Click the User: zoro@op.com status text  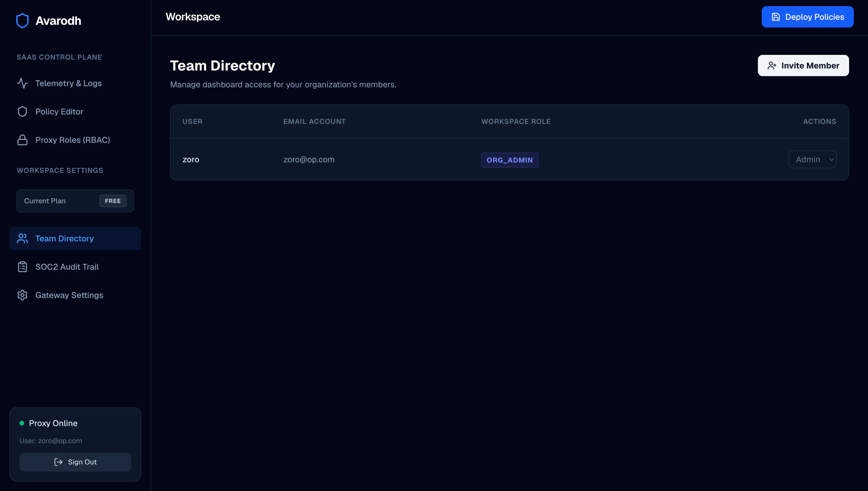(50, 441)
